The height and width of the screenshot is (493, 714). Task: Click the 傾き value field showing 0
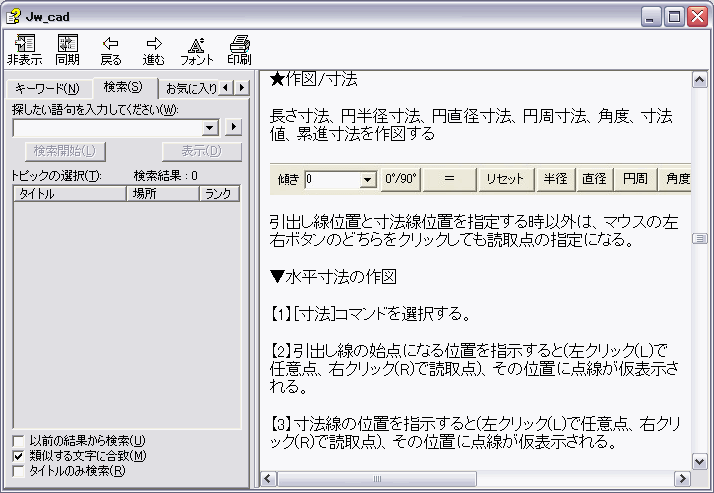point(332,180)
